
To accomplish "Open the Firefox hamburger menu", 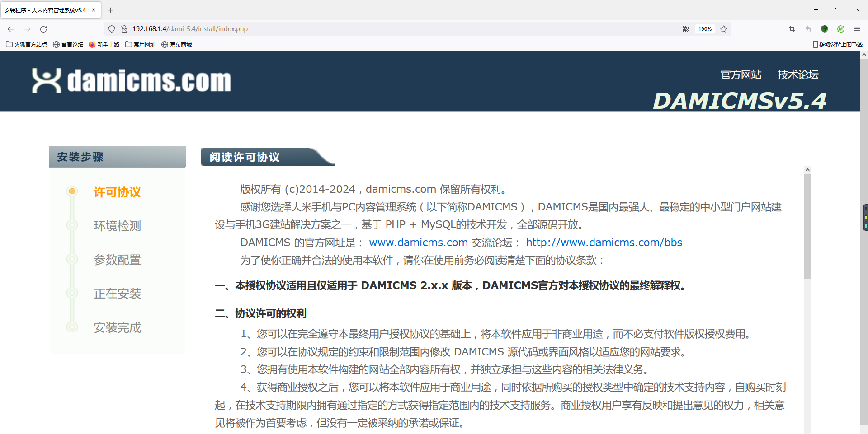I will tap(857, 28).
